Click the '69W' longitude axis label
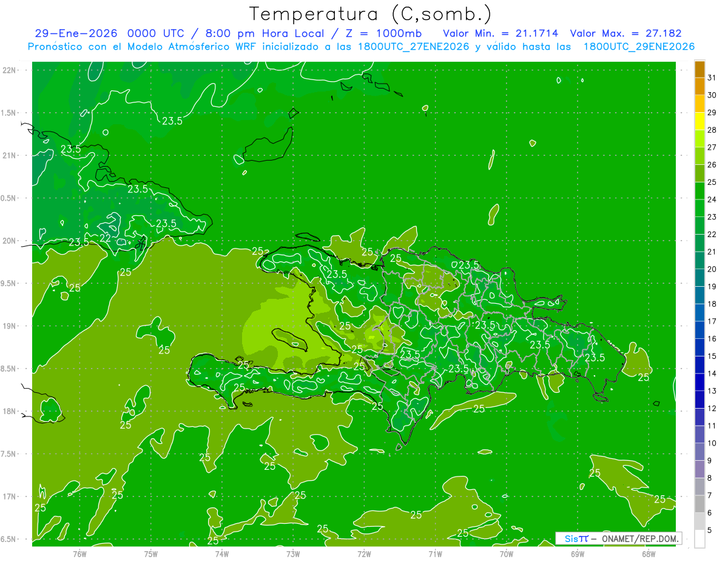 (x=578, y=554)
